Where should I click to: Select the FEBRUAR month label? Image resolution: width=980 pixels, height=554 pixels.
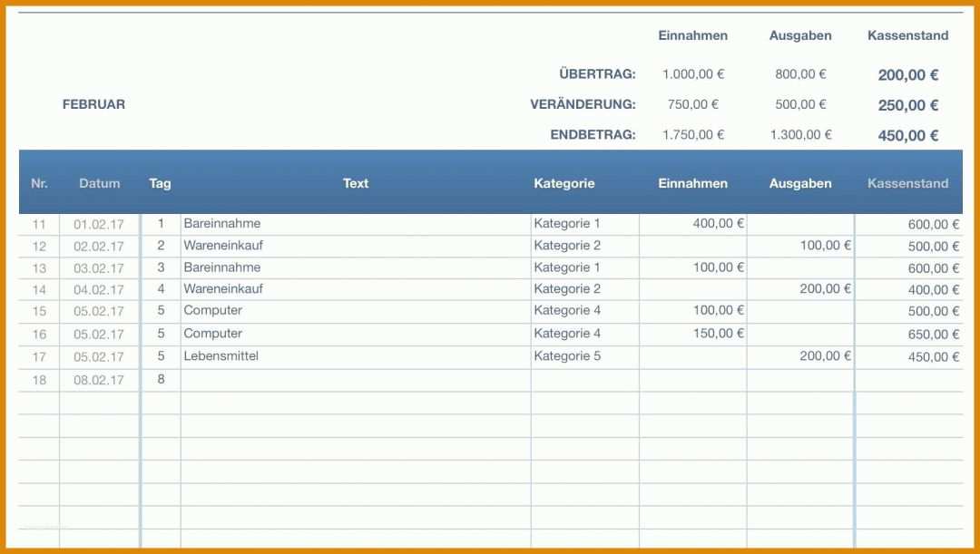pos(93,104)
